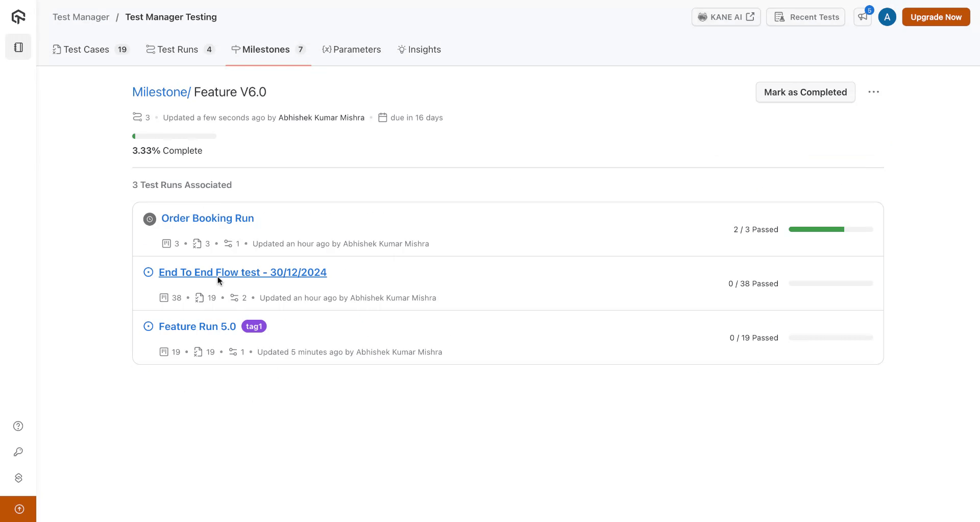Click the orange upload icon at bottom
This screenshot has width=980, height=522.
coord(19,509)
